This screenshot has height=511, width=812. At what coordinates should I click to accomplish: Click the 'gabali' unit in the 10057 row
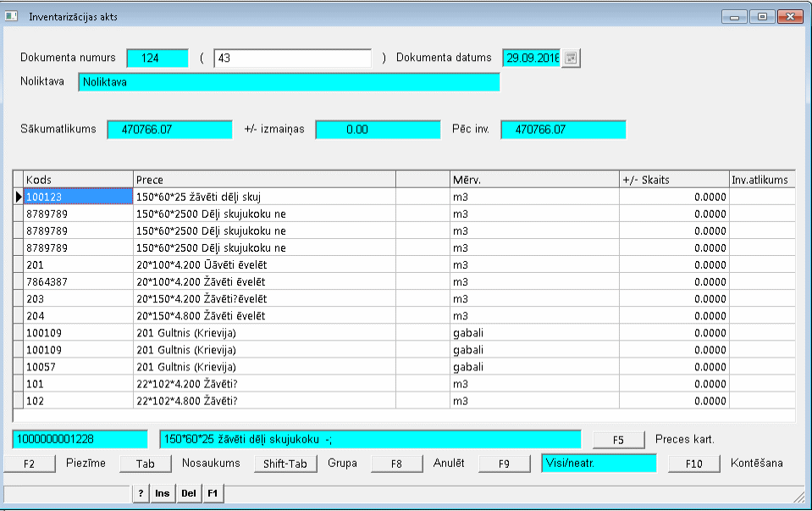click(x=534, y=367)
